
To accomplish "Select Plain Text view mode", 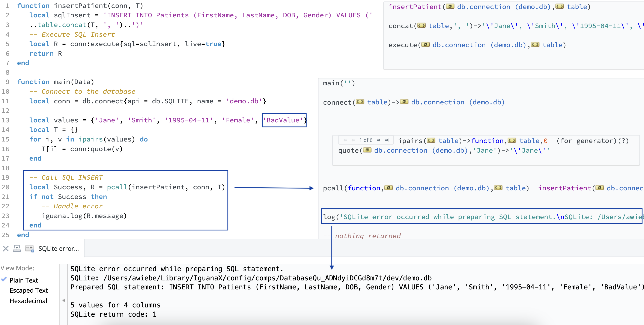I will tap(24, 280).
